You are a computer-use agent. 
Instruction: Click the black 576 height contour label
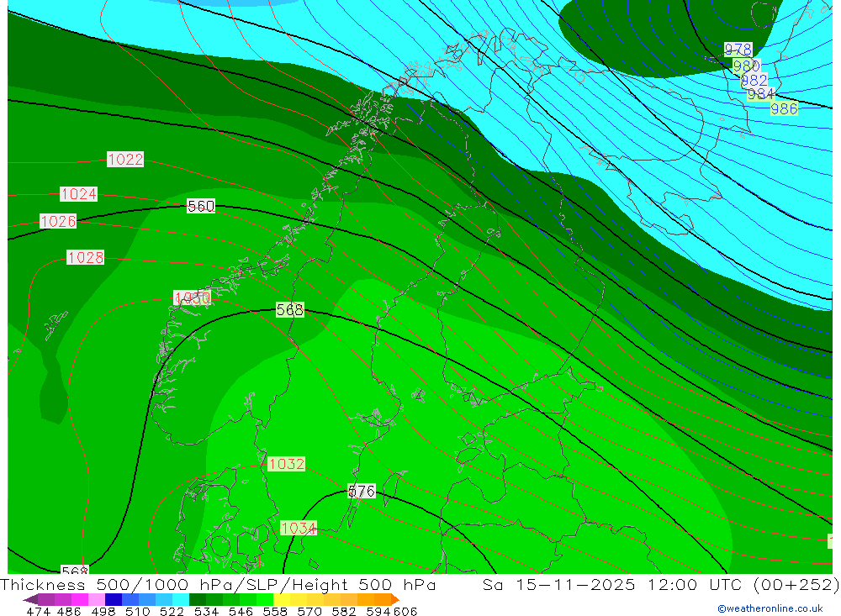362,491
